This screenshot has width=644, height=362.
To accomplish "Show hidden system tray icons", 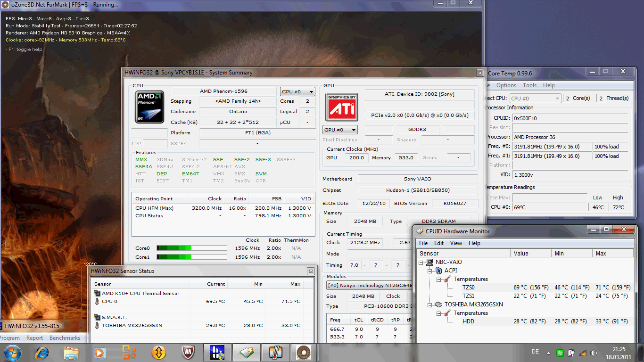I will [548, 353].
